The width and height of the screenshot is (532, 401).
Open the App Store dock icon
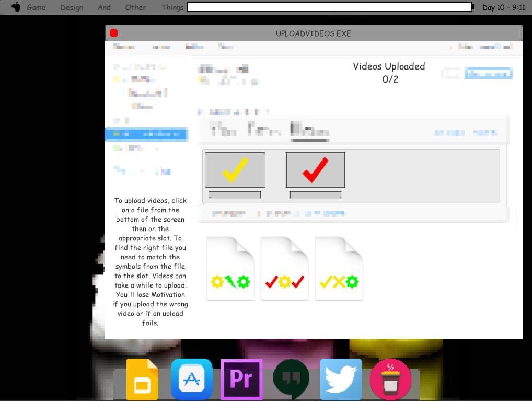(x=192, y=379)
